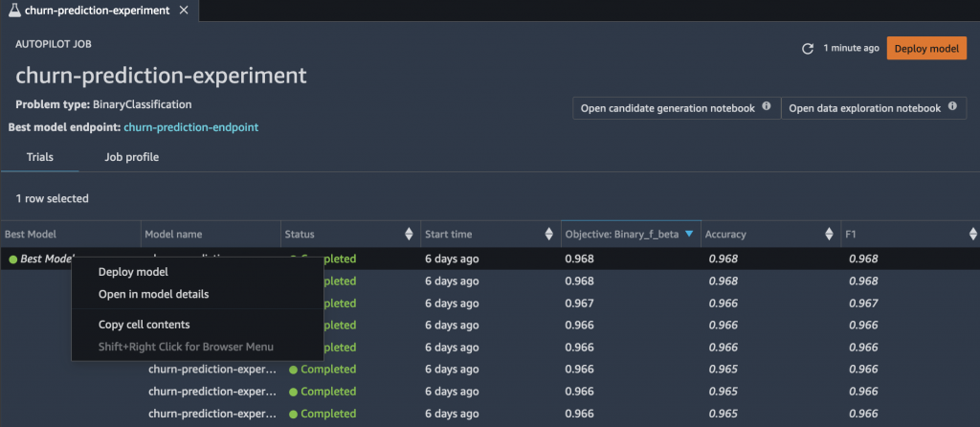Click the Status column header

coord(350,235)
